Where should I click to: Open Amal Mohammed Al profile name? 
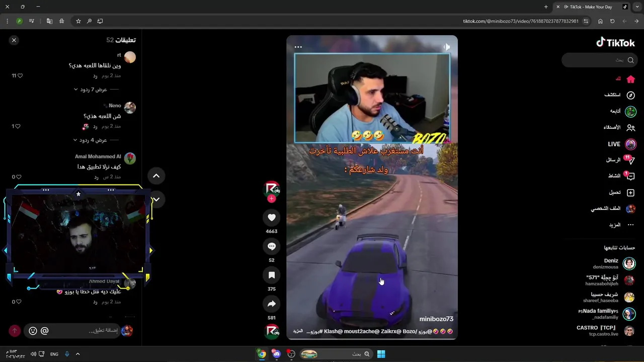98,156
